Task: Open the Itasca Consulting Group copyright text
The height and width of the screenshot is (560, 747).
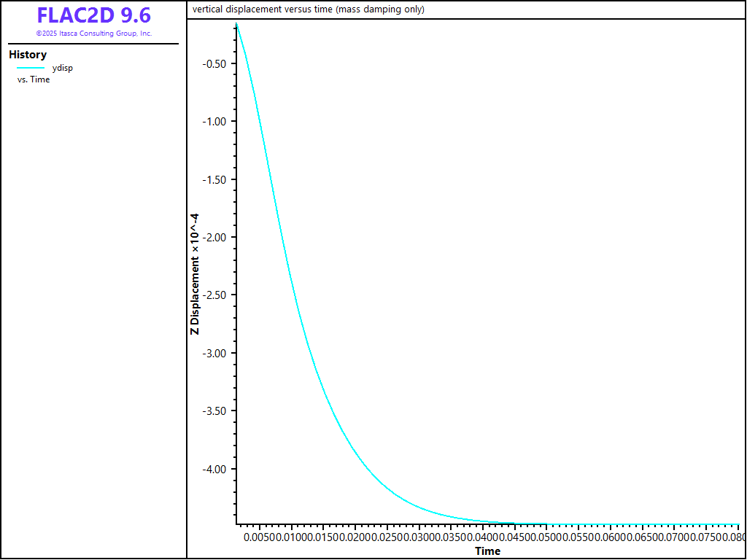Action: (x=93, y=34)
